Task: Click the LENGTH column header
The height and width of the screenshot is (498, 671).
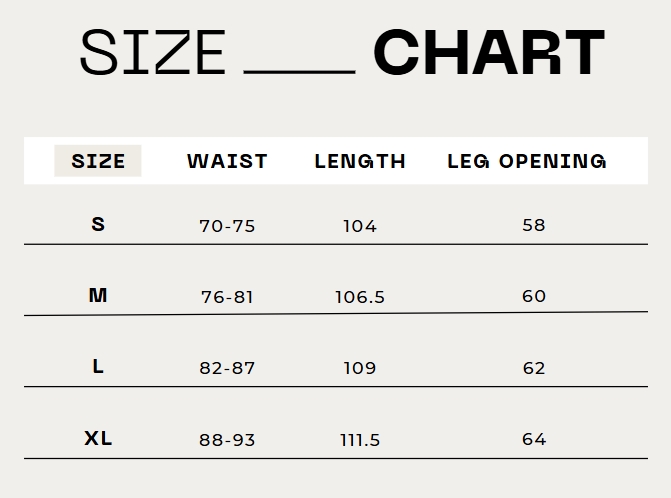Action: click(x=360, y=161)
